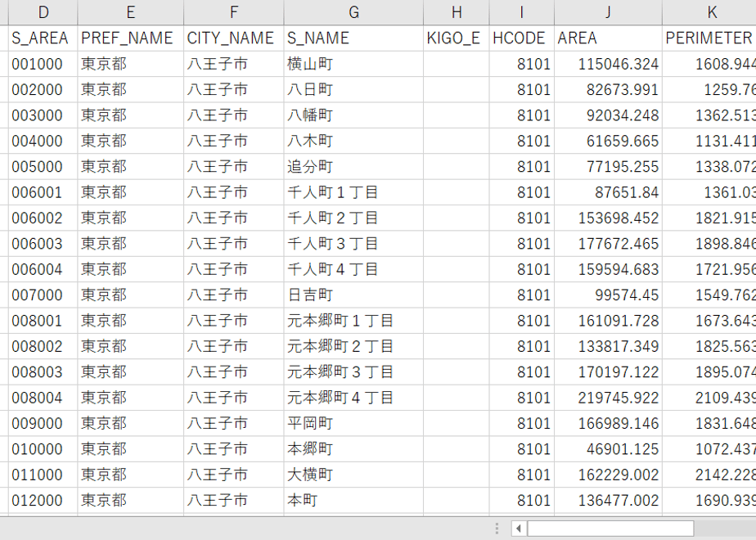This screenshot has width=756, height=540.
Task: Select the 日吉町 cell
Action: [x=353, y=295]
